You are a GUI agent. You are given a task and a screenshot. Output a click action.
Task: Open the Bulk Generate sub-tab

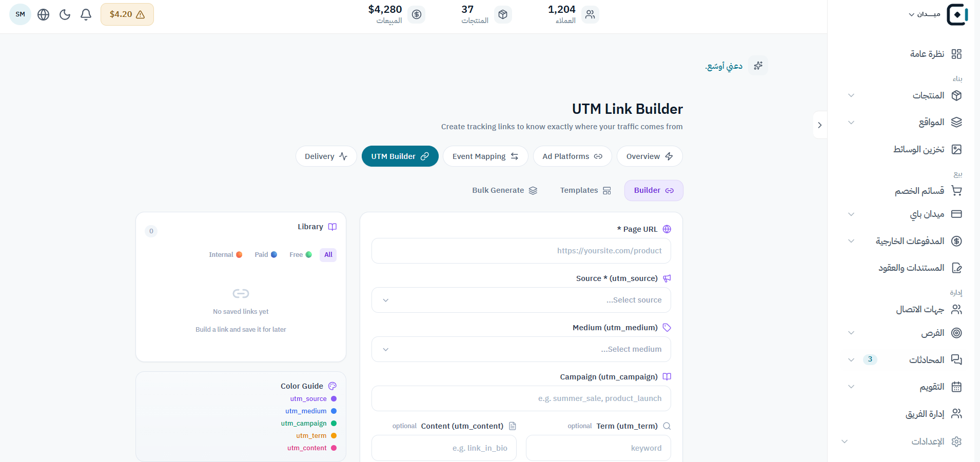(505, 190)
